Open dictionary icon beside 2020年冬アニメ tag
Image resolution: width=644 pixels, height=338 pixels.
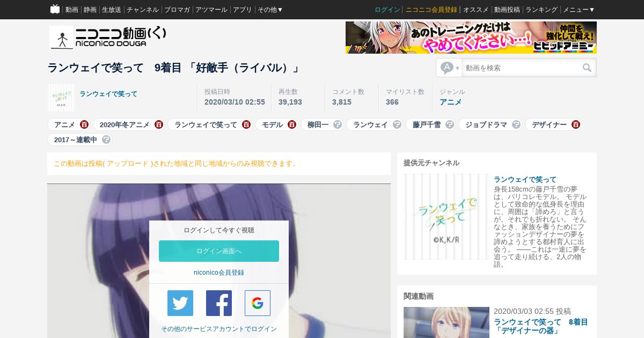[159, 124]
